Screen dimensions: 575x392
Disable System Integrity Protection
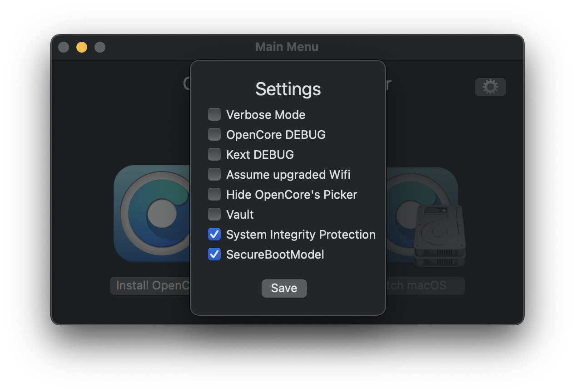214,234
